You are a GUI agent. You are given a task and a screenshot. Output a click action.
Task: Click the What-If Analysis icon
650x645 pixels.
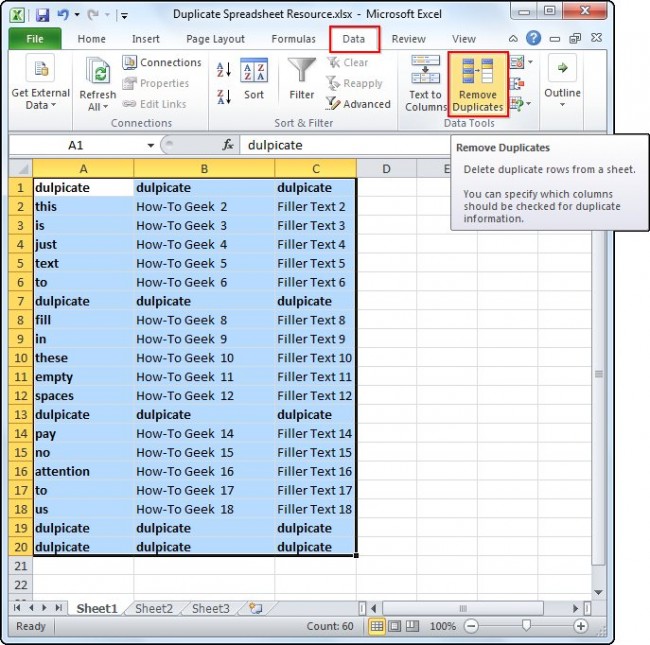pyautogui.click(x=517, y=103)
